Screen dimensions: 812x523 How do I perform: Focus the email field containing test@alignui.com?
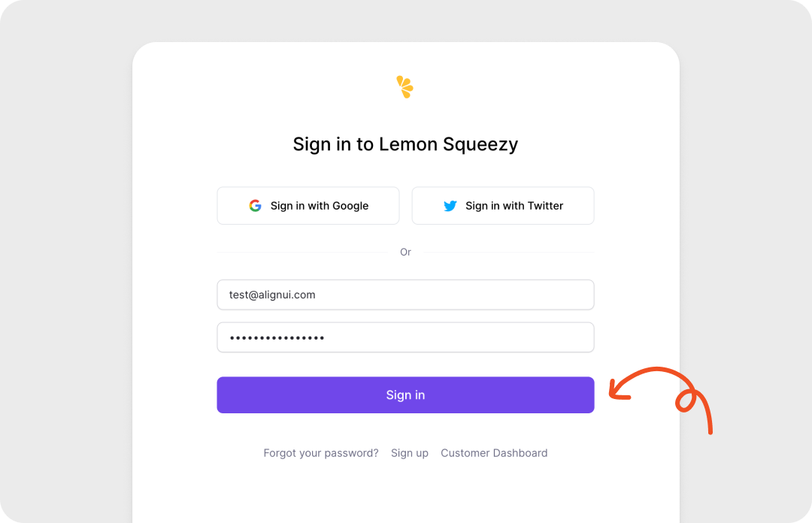coord(405,295)
